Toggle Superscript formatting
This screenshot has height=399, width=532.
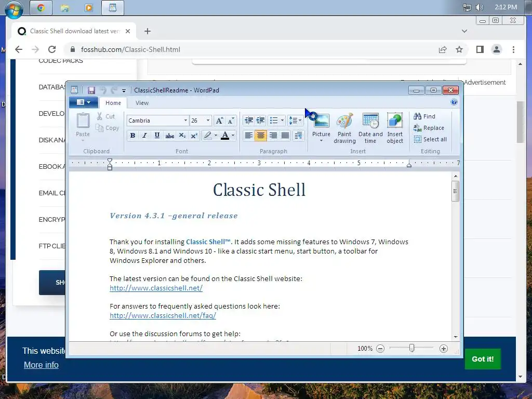[194, 136]
